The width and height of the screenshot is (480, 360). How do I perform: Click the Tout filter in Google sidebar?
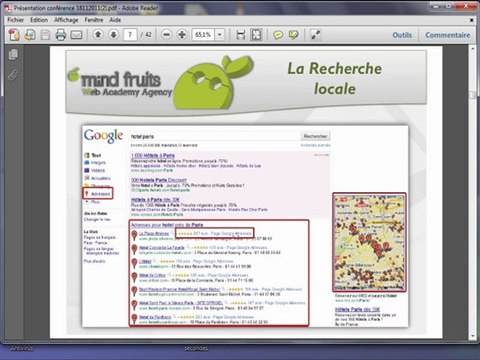coord(93,155)
